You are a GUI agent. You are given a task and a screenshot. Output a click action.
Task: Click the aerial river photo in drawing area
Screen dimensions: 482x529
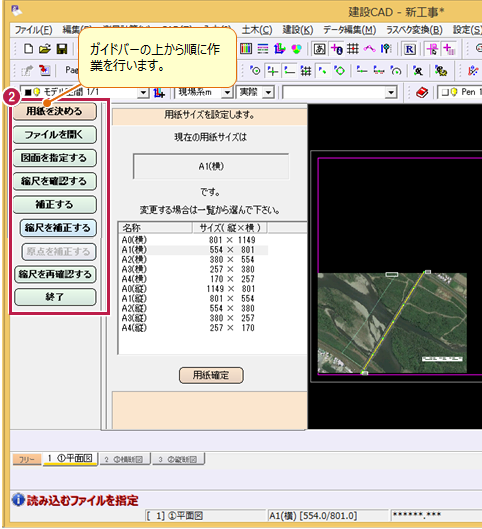pos(392,323)
